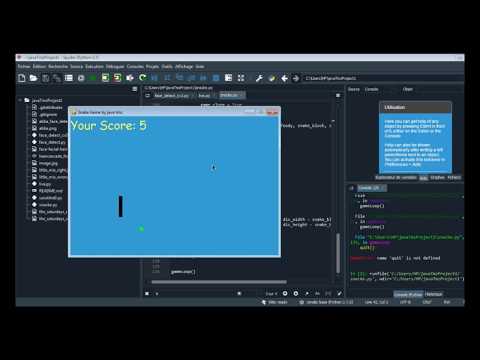The image size is (480, 360).
Task: Click the debug Continue execution icon
Action: pos(203,78)
